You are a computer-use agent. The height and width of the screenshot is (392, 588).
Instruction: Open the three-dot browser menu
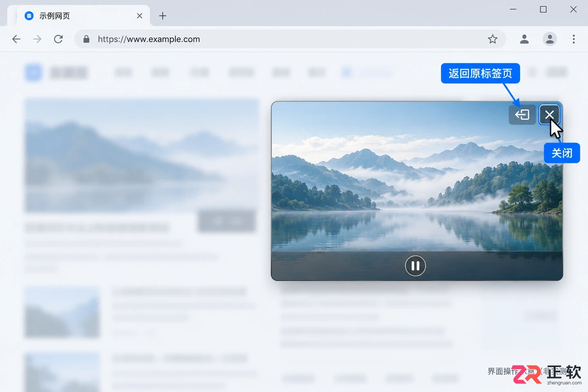pyautogui.click(x=574, y=39)
